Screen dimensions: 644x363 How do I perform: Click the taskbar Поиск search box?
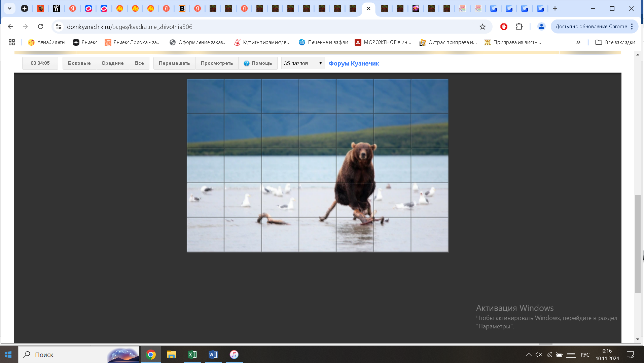79,355
